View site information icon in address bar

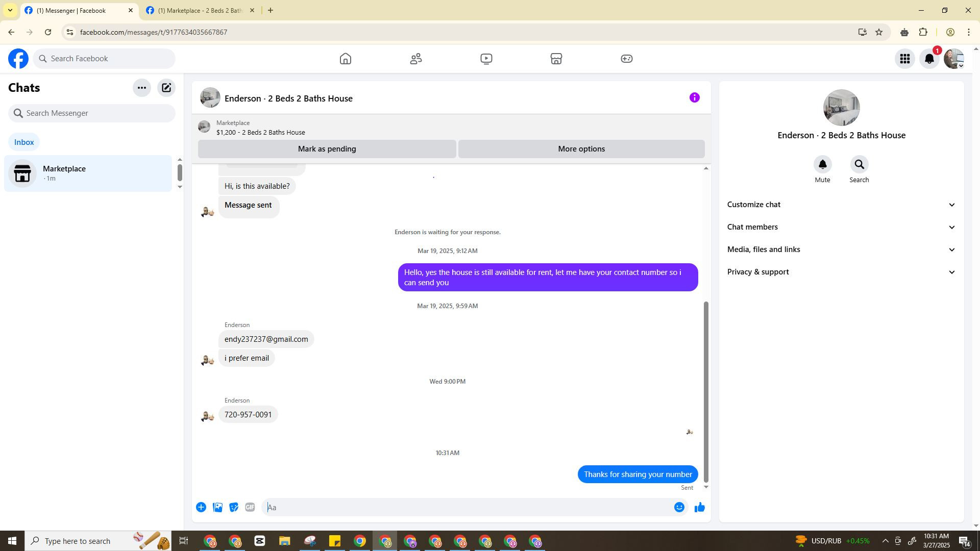[x=70, y=32]
